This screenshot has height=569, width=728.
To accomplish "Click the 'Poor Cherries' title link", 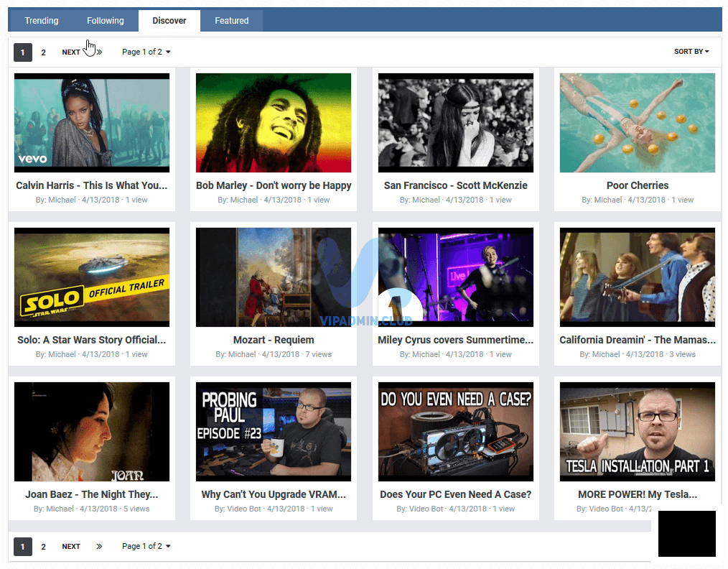I will tap(638, 185).
